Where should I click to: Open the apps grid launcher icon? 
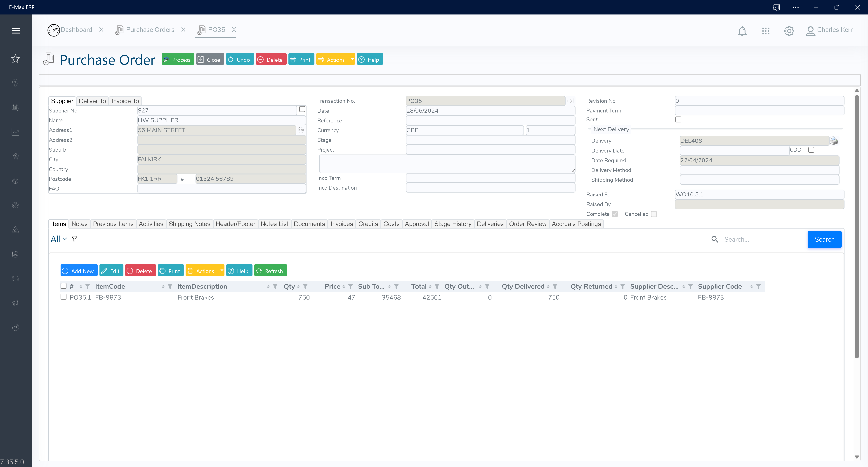tap(766, 31)
